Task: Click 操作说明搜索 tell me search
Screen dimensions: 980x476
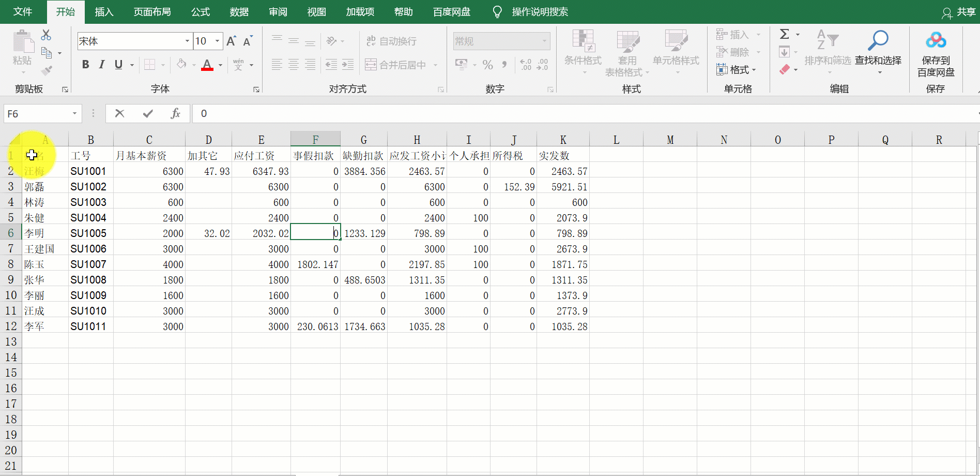Action: 540,12
